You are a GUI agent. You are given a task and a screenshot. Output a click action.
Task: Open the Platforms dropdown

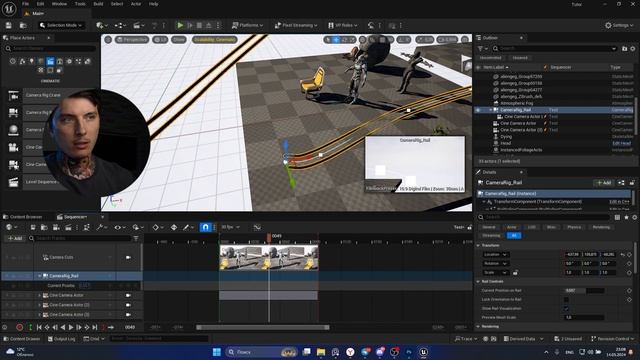pyautogui.click(x=247, y=25)
